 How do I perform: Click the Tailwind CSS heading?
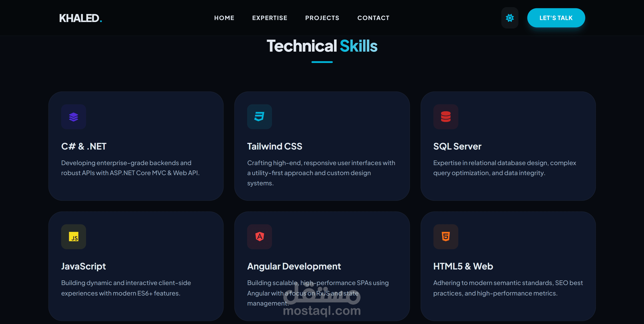(x=274, y=146)
